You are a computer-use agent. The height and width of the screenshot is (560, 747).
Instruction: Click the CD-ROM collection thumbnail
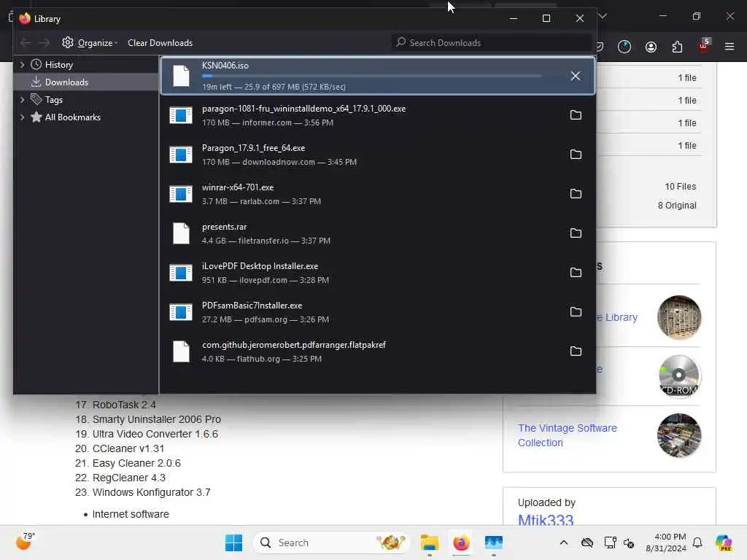click(679, 376)
